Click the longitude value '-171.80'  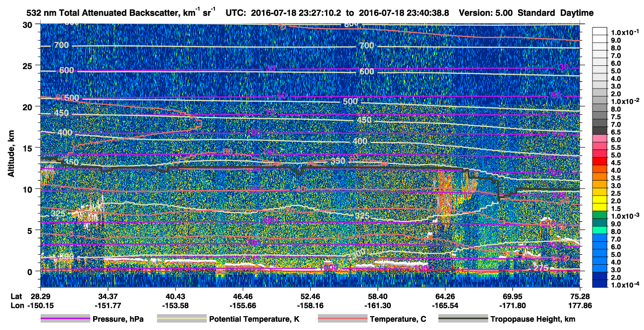[512, 305]
